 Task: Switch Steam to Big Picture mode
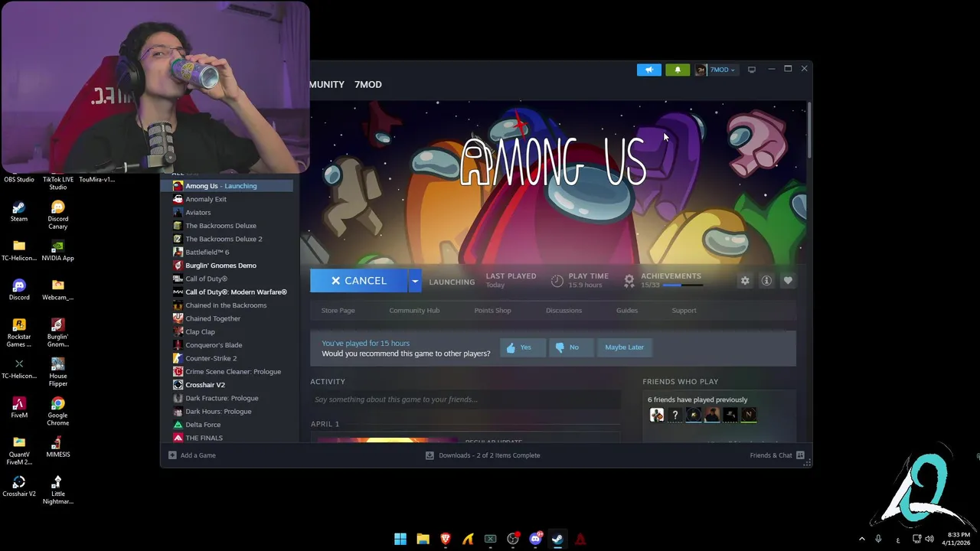(751, 70)
